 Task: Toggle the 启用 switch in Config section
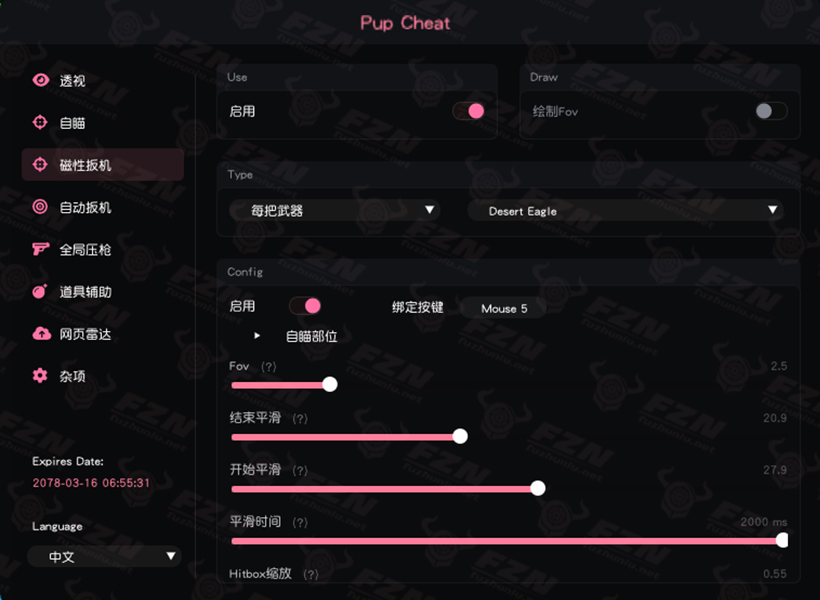tap(305, 306)
